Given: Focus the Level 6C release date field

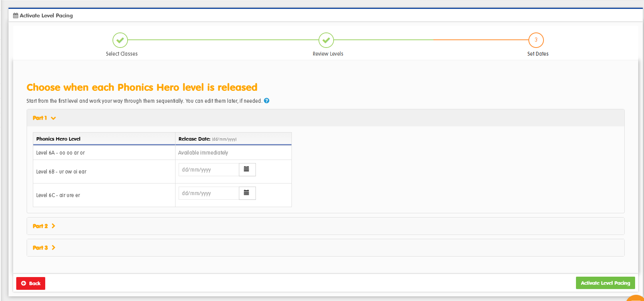Looking at the screenshot, I should tap(209, 193).
